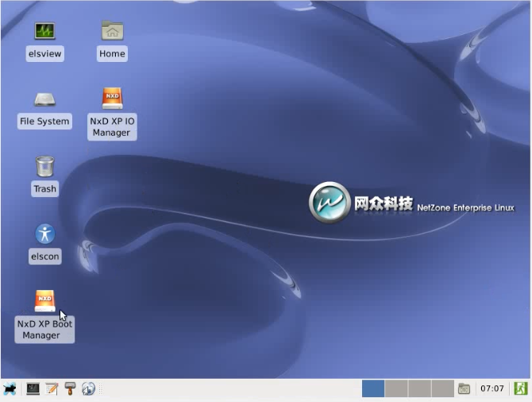The width and height of the screenshot is (532, 402).
Task: Switch to the first workspace
Action: tap(373, 388)
